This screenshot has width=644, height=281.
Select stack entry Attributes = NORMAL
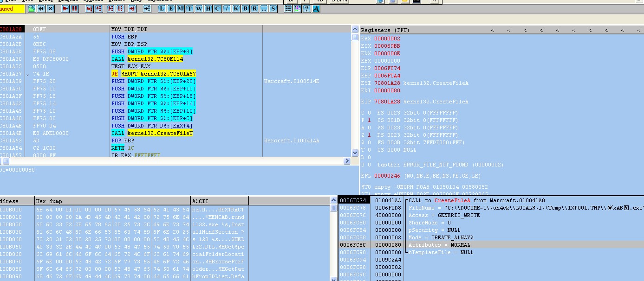[x=439, y=245]
